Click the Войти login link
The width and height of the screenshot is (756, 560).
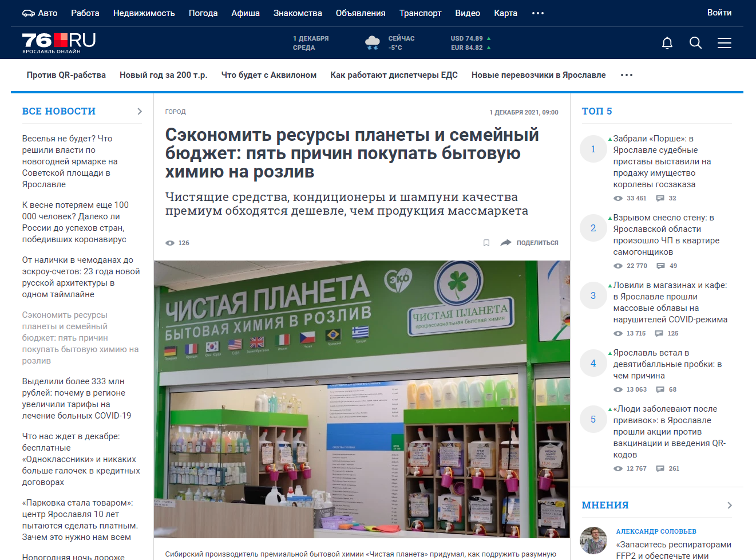tap(719, 12)
